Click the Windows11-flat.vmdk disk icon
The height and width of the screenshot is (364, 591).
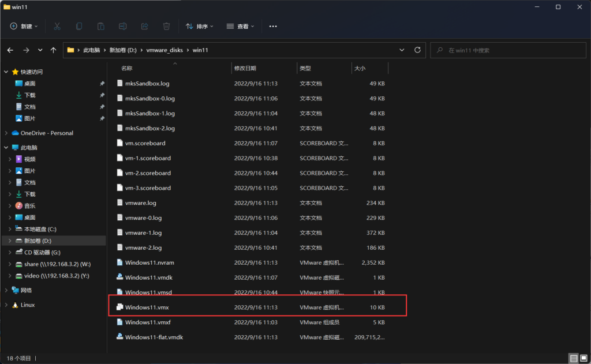119,336
